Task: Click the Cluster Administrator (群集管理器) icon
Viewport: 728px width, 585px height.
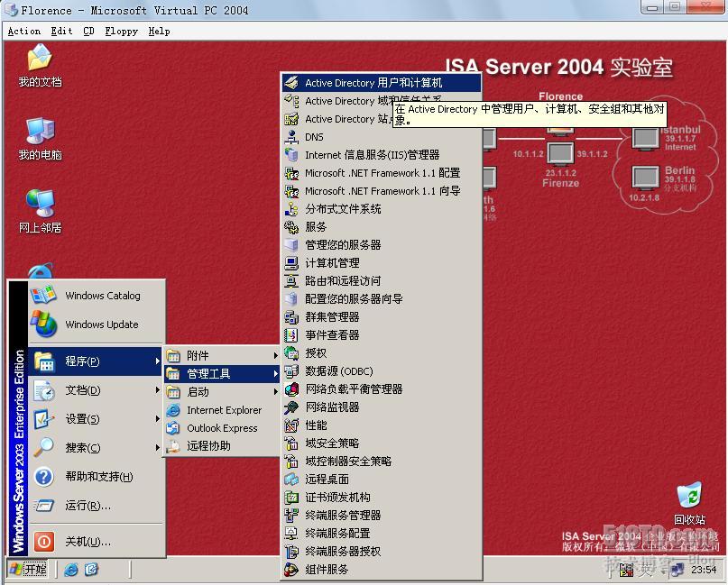Action: (x=291, y=317)
